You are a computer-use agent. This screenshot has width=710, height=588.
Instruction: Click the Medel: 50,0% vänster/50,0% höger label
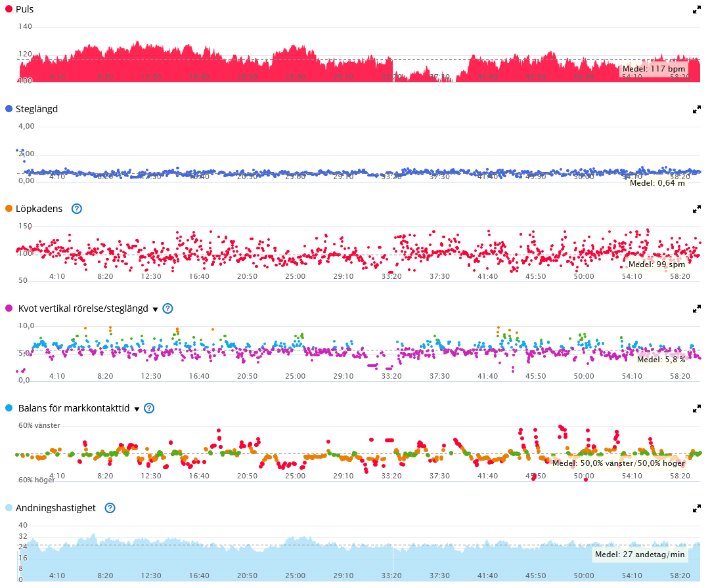tap(619, 463)
